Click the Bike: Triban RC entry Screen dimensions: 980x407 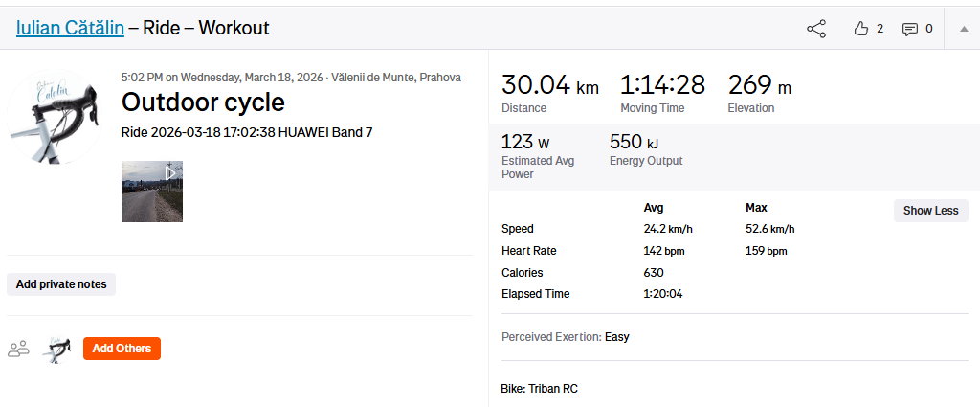point(540,389)
